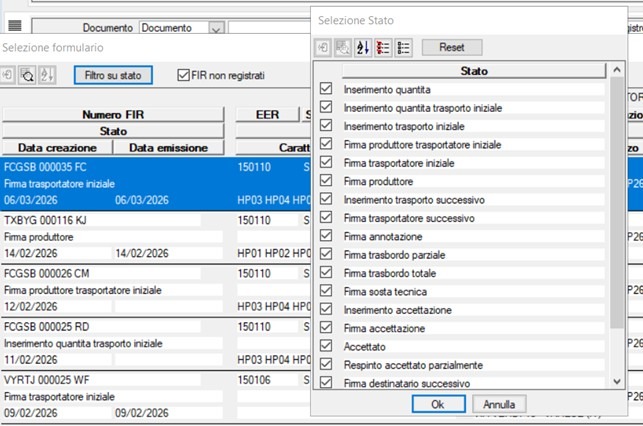
Task: Click the sort A-Z icon in Selezione Stato
Action: pos(360,47)
